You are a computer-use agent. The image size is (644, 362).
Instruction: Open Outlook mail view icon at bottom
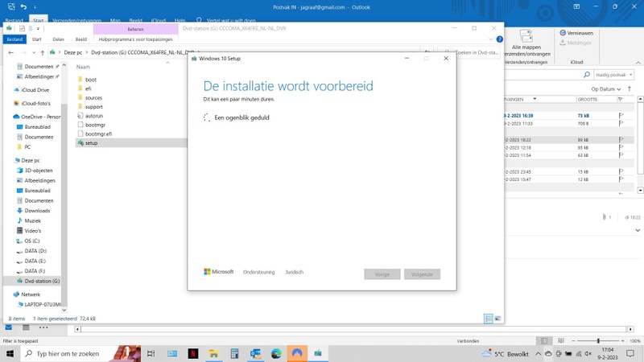coord(9,327)
